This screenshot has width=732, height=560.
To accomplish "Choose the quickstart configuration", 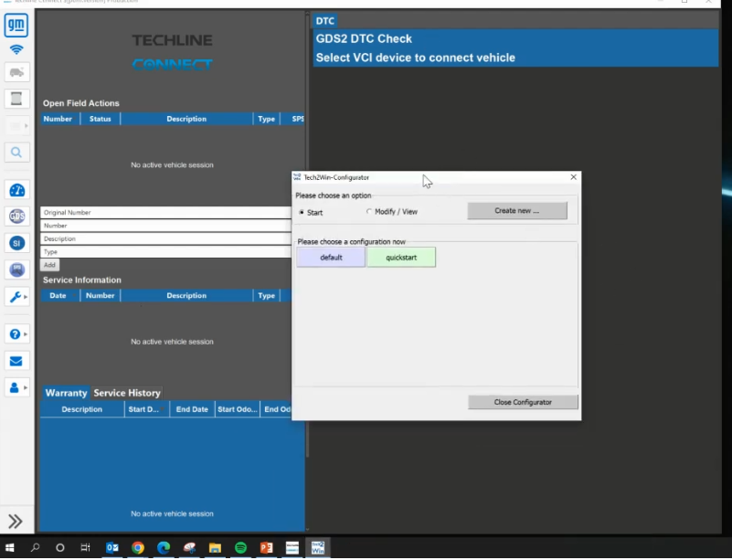I will (x=401, y=257).
